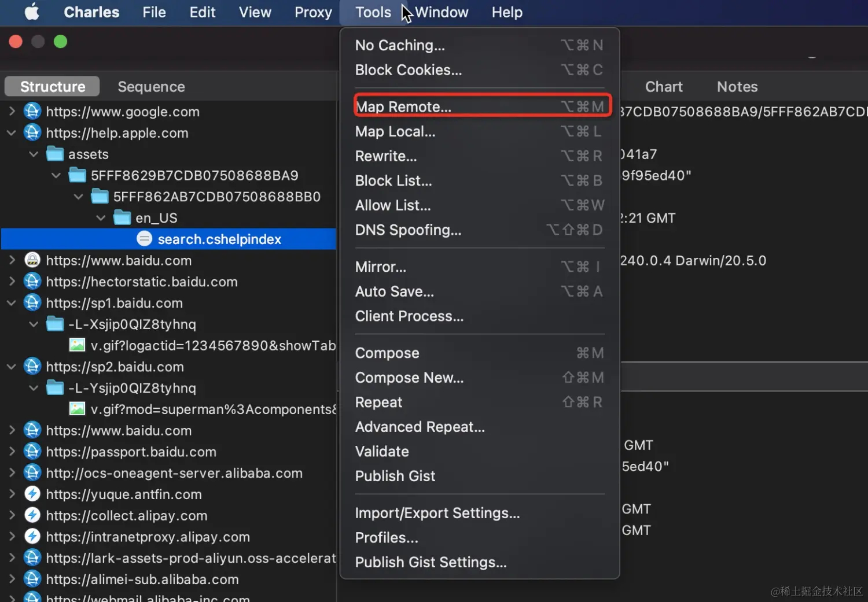Click the globe icon of www.baidu.com above passport.baidu.com
Image resolution: width=868 pixels, height=602 pixels.
32,430
